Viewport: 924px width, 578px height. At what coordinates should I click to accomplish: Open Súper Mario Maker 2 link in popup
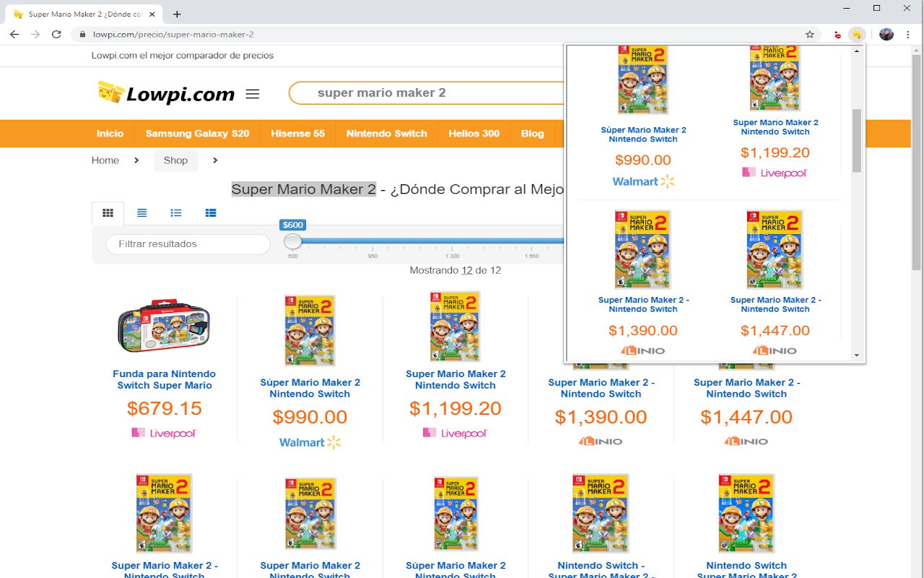click(643, 134)
